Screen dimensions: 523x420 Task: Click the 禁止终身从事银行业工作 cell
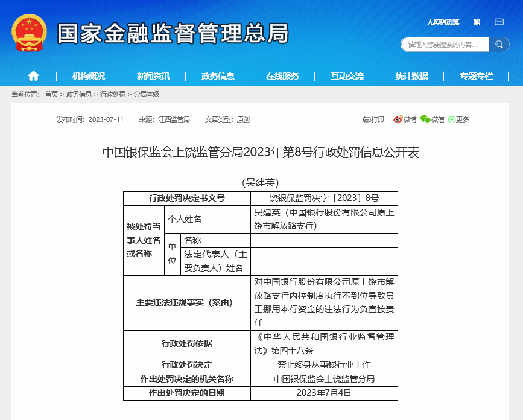pyautogui.click(x=324, y=365)
